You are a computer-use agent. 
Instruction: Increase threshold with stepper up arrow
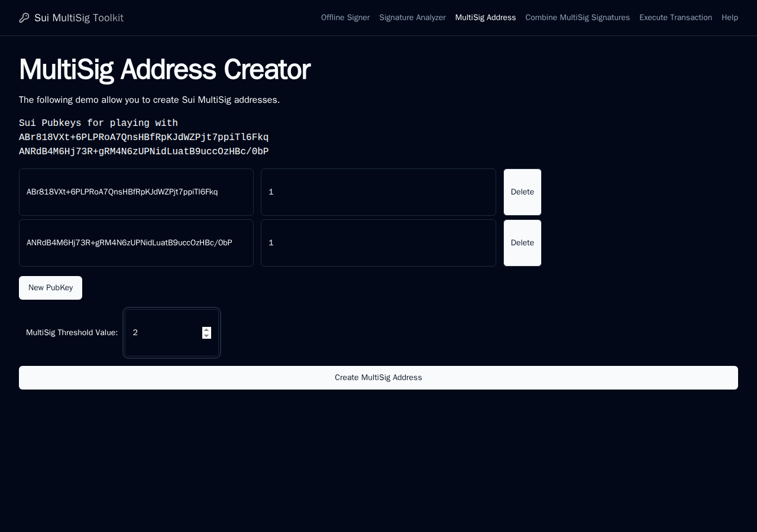click(x=206, y=330)
